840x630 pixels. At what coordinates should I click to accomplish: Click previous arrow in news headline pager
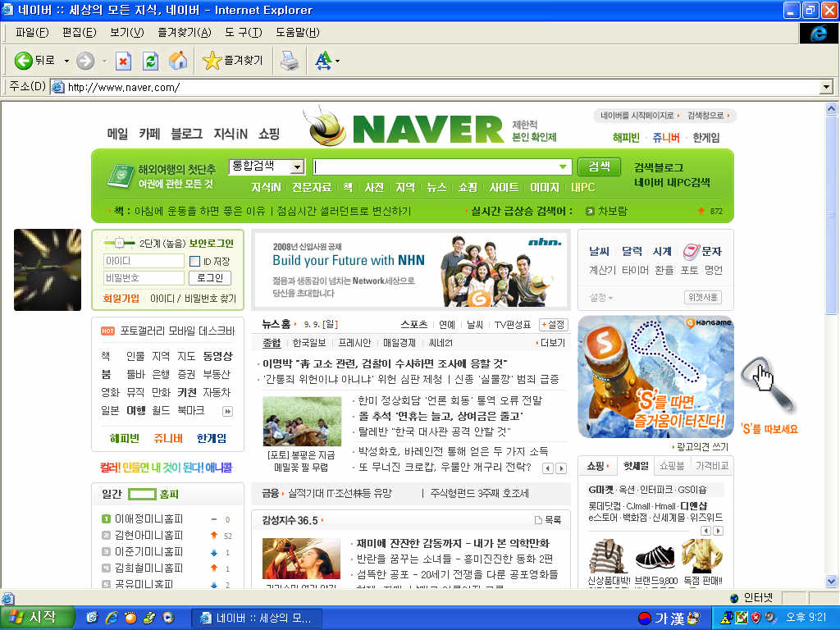547,468
